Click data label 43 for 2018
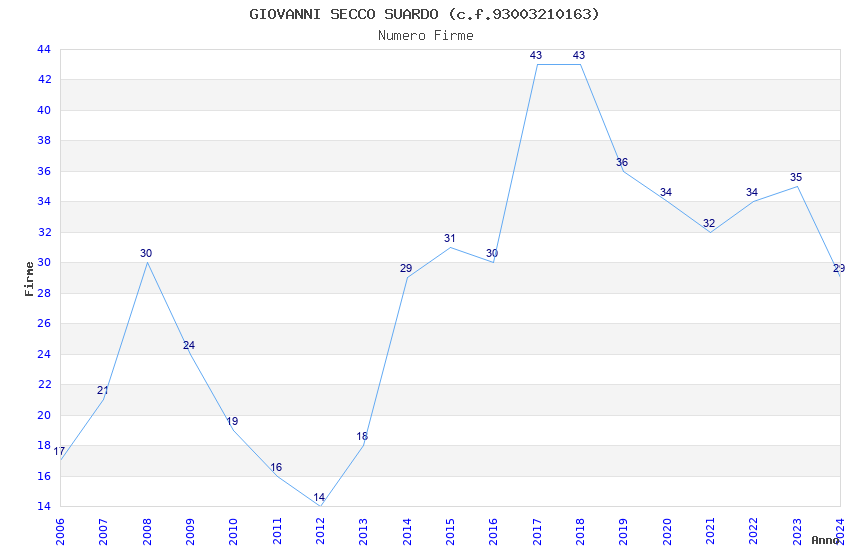The image size is (850, 550). (579, 55)
